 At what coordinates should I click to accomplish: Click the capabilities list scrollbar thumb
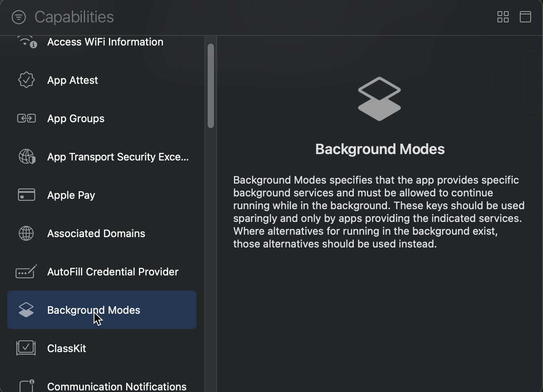(x=211, y=86)
